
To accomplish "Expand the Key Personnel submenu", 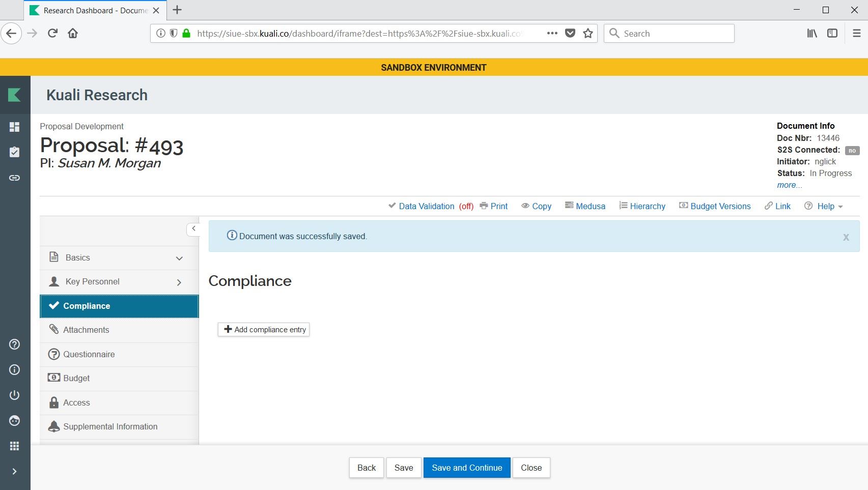I will pos(179,282).
